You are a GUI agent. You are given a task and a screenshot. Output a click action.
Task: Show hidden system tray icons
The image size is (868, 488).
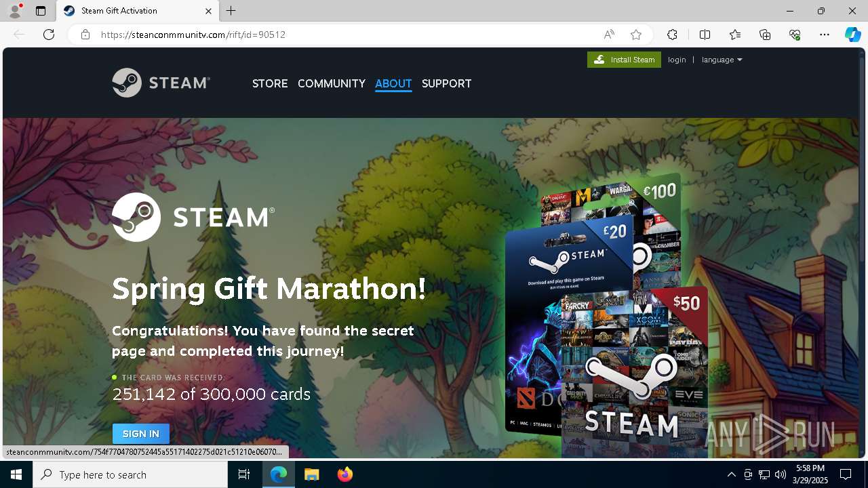[x=731, y=474]
